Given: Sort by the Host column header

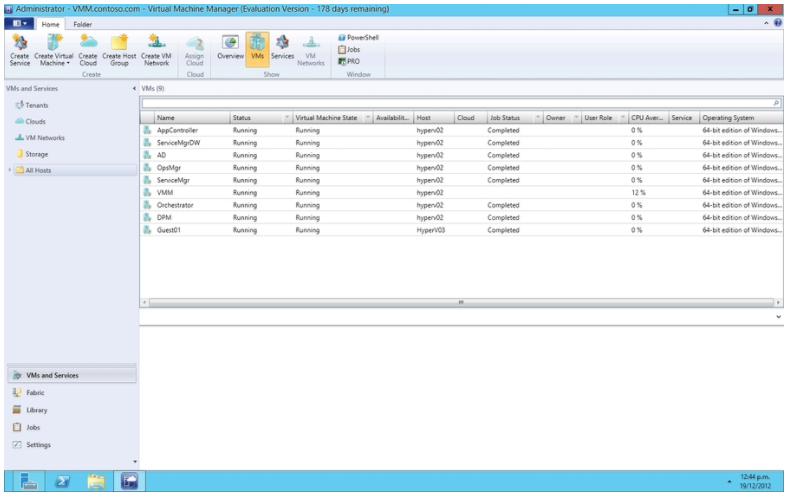Looking at the screenshot, I should pyautogui.click(x=434, y=118).
